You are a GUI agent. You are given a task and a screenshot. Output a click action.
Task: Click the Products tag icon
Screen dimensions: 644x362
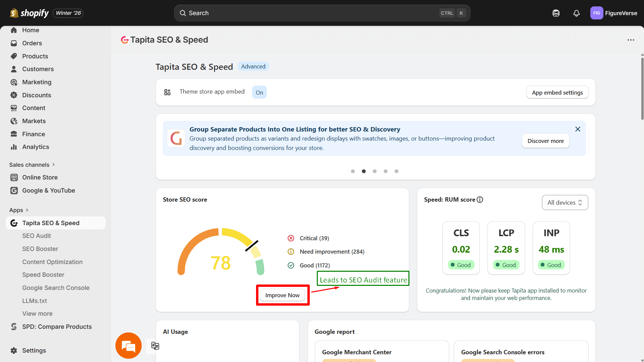[14, 56]
